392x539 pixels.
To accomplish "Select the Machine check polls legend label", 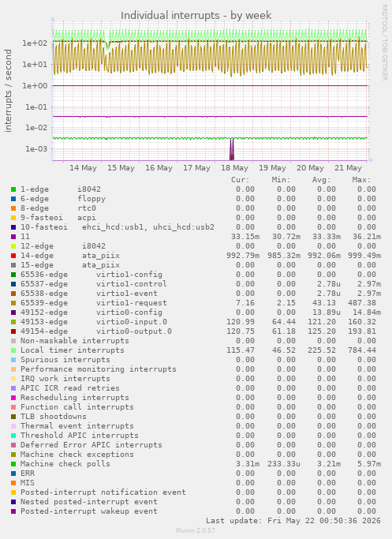I will (65, 464).
